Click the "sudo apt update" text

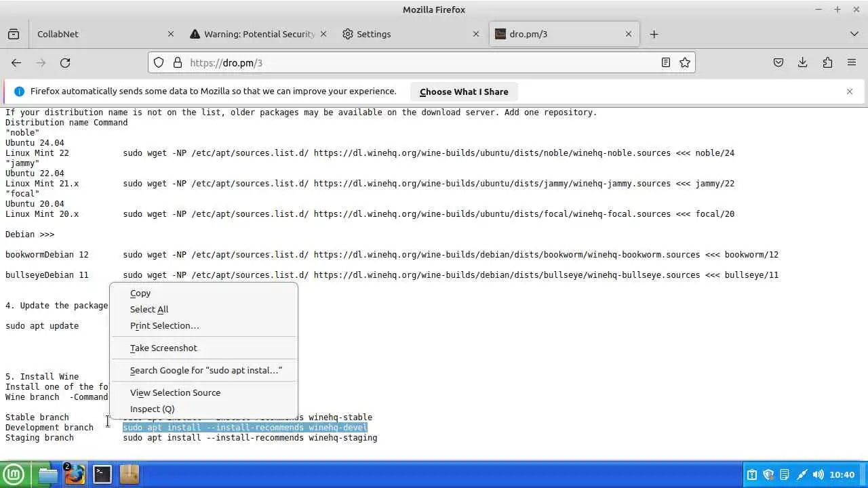click(42, 326)
